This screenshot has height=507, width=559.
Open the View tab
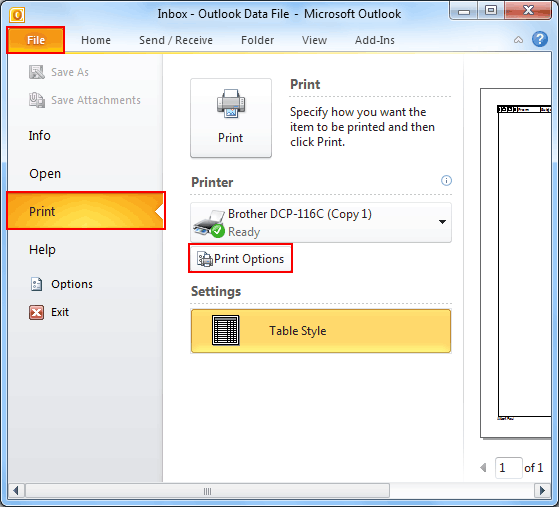click(314, 40)
